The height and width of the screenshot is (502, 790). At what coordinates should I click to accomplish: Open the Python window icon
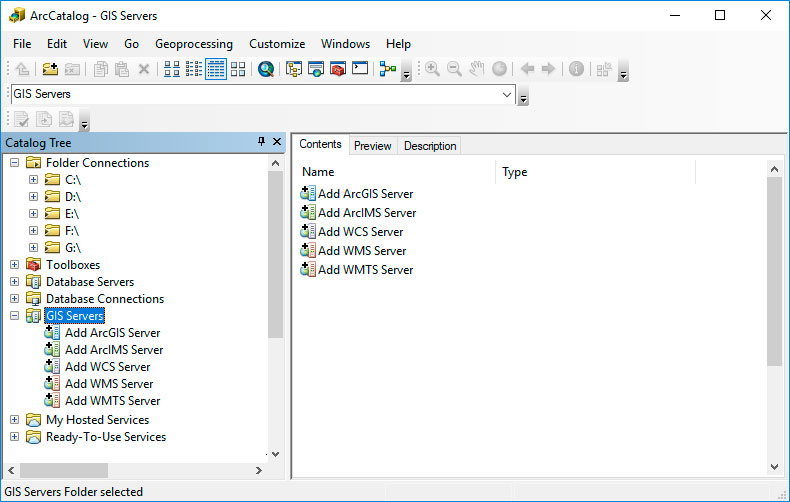click(x=360, y=69)
